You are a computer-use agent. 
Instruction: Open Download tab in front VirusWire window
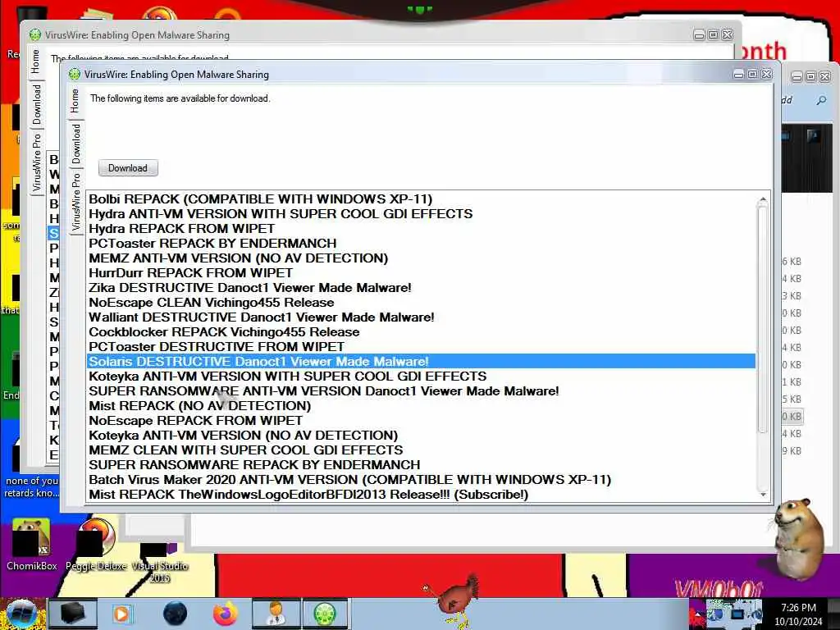click(x=75, y=144)
